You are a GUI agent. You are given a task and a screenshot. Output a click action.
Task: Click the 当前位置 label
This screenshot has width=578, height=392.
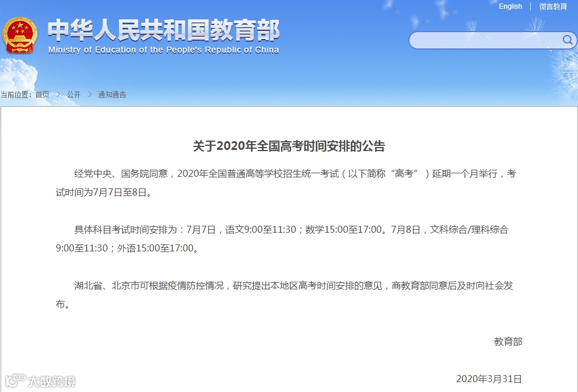[16, 94]
